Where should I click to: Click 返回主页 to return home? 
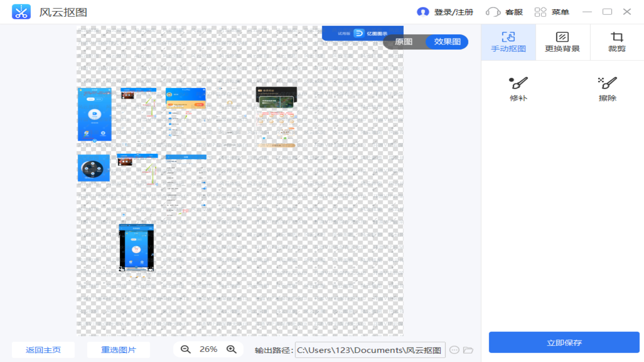(x=43, y=349)
